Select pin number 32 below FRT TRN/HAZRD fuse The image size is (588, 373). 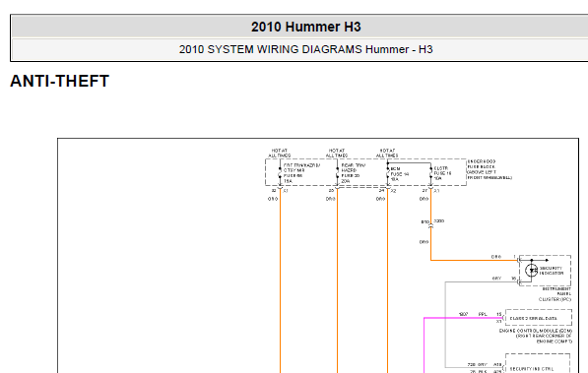click(x=274, y=190)
